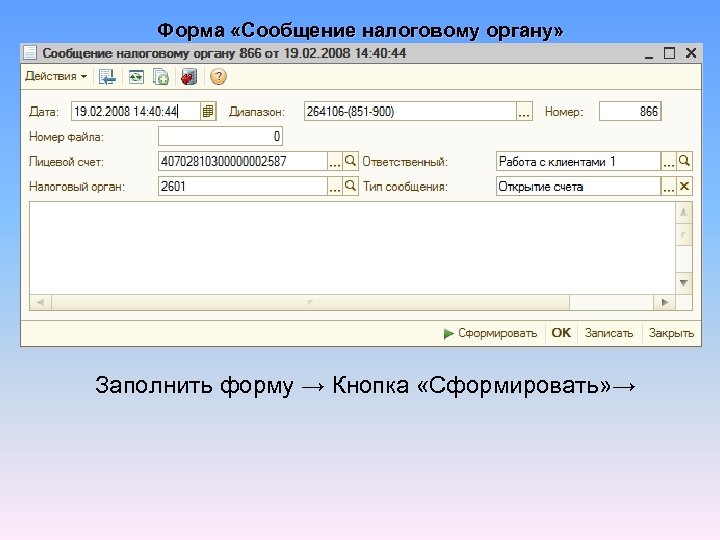Click the Лицевой счет field
This screenshot has height=540, width=720.
(x=243, y=161)
